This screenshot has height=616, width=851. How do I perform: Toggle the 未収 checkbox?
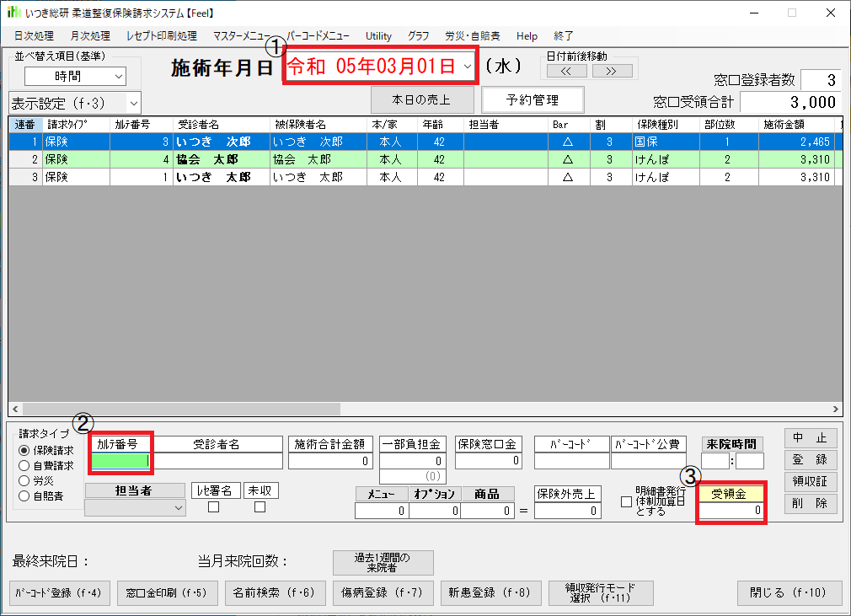coord(260,506)
